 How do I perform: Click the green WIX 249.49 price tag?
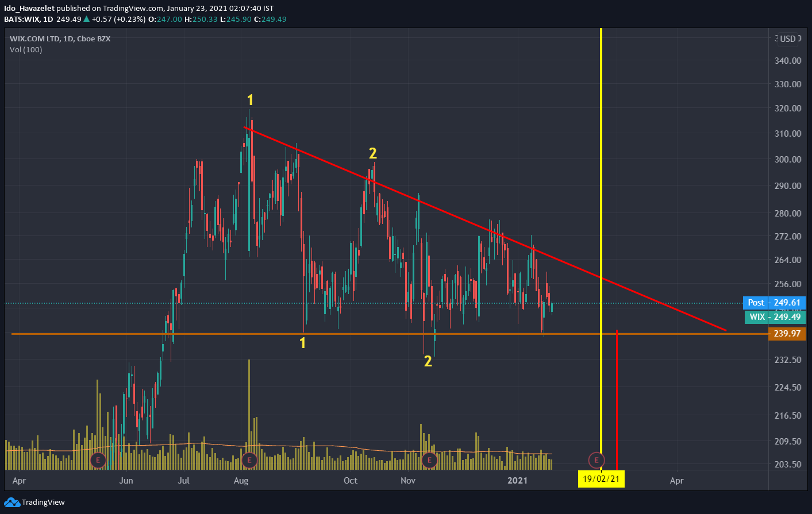pos(775,317)
